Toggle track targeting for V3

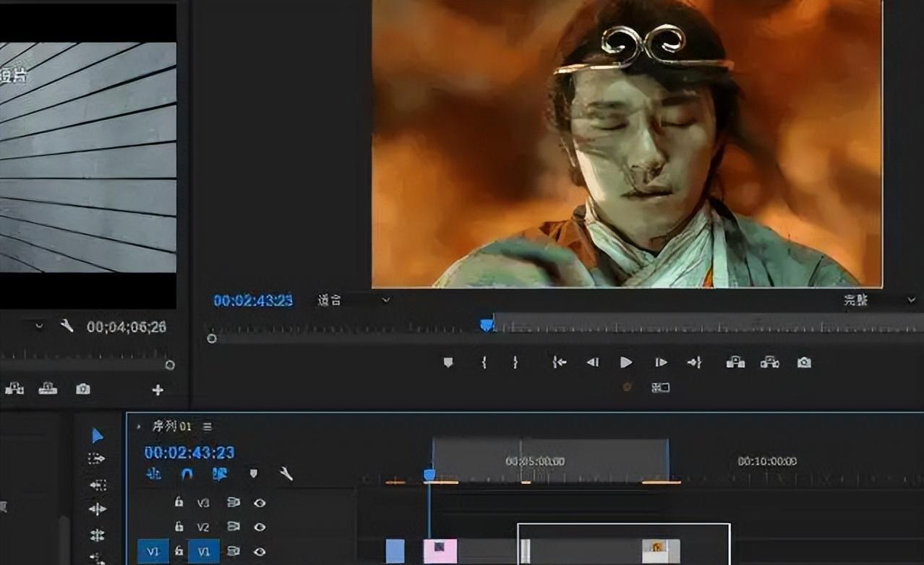[x=204, y=502]
